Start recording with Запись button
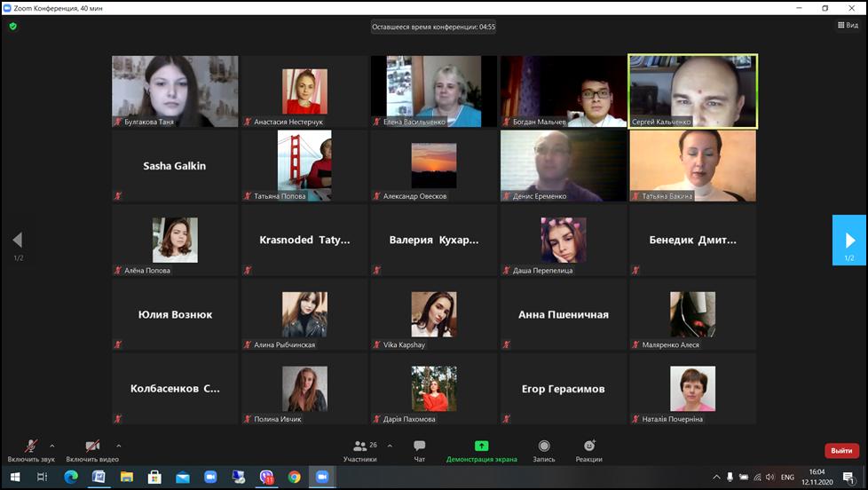The width and height of the screenshot is (868, 490). [544, 450]
